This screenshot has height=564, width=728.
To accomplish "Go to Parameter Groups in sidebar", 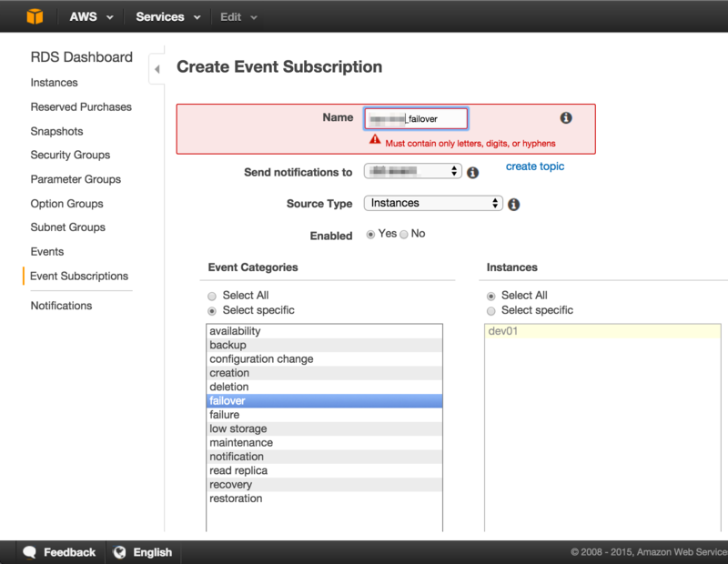I will tap(76, 179).
